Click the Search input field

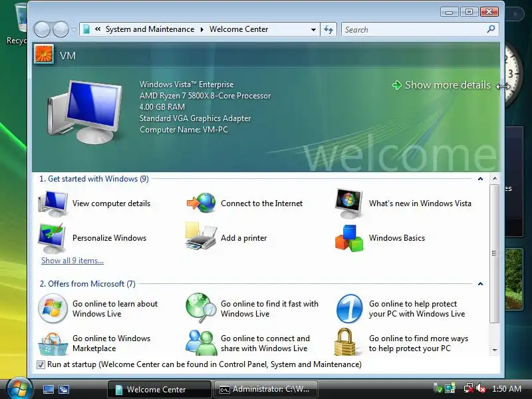[414, 29]
